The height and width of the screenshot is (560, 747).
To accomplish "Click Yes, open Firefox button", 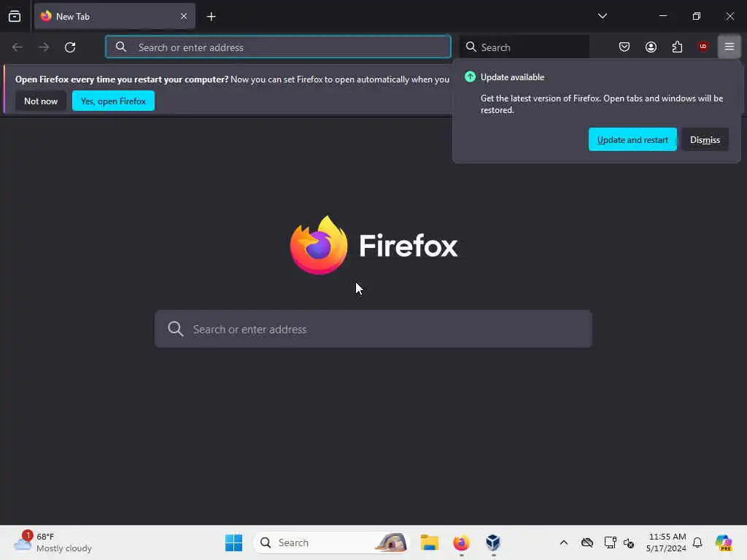I will (x=113, y=101).
